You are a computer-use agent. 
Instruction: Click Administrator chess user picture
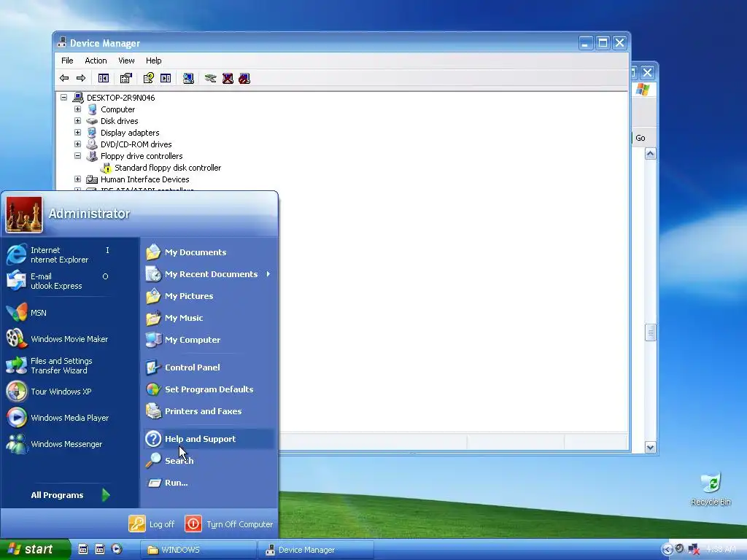24,214
